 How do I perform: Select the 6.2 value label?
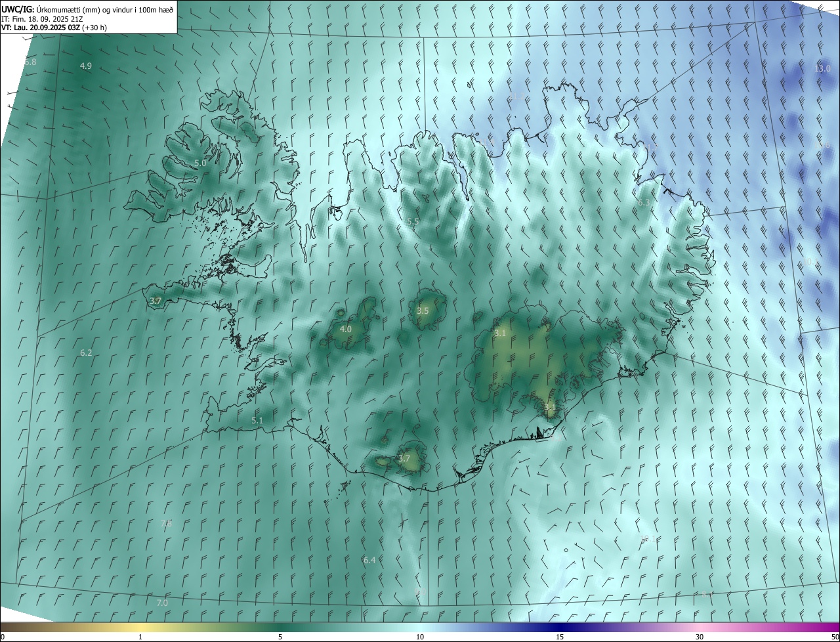click(x=86, y=353)
